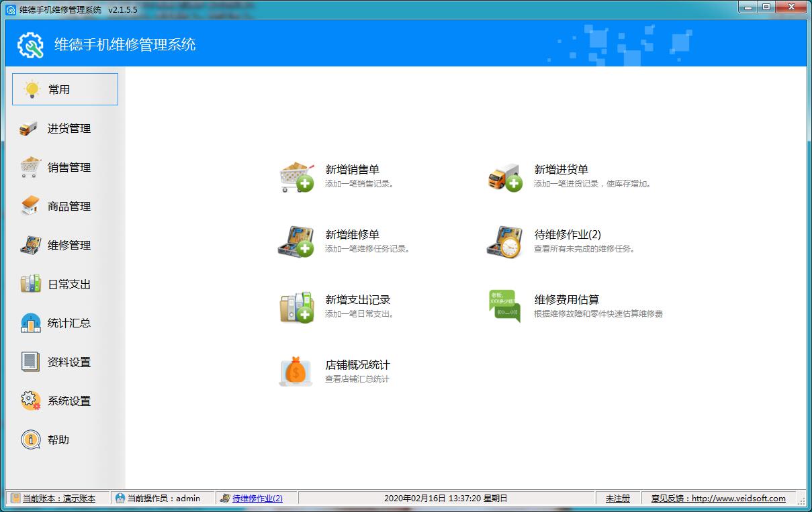Click 当前账本：演示账本 in status bar

click(x=59, y=498)
